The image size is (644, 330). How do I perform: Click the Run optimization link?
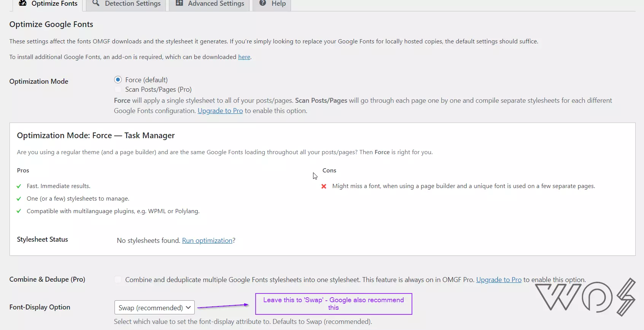[x=207, y=241]
